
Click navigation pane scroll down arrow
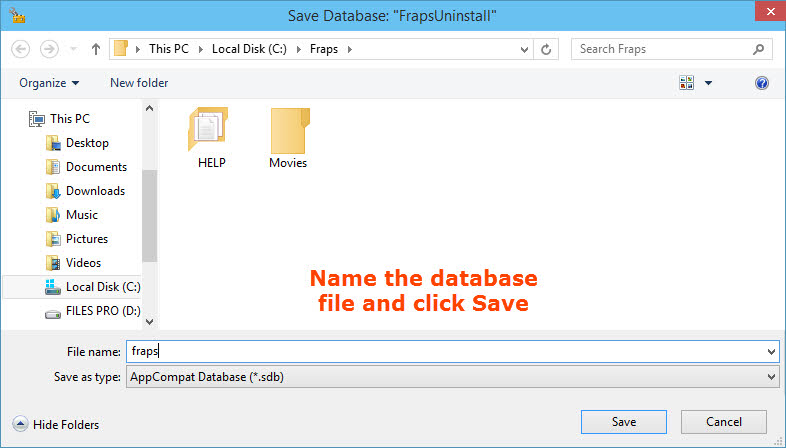149,322
